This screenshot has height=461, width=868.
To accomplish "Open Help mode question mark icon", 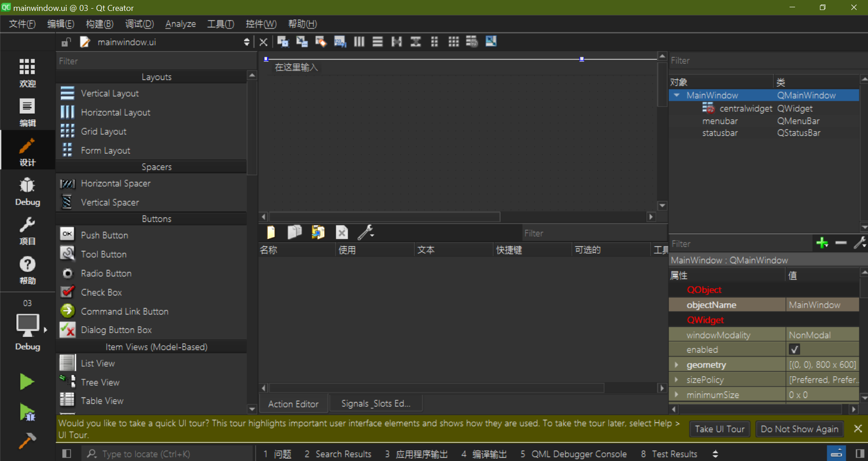I will [27, 270].
